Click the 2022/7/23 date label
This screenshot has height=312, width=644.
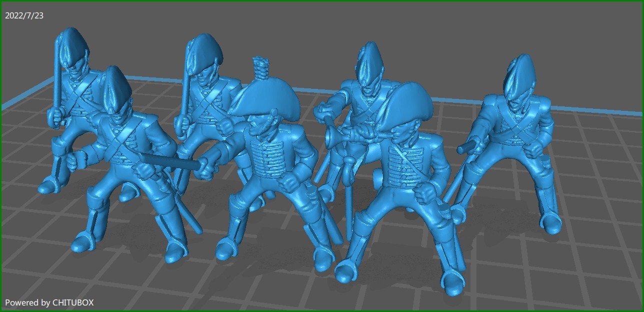click(24, 15)
